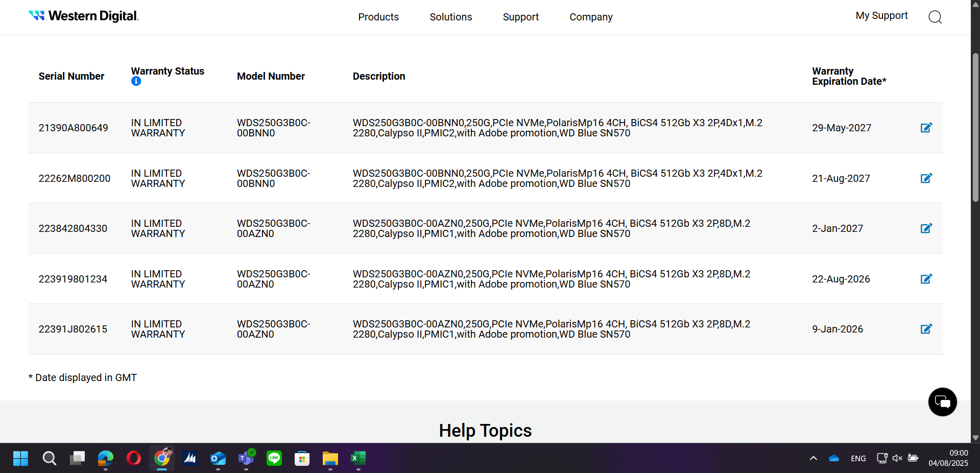Select serial number 22262M800200
The image size is (980, 473).
[75, 178]
